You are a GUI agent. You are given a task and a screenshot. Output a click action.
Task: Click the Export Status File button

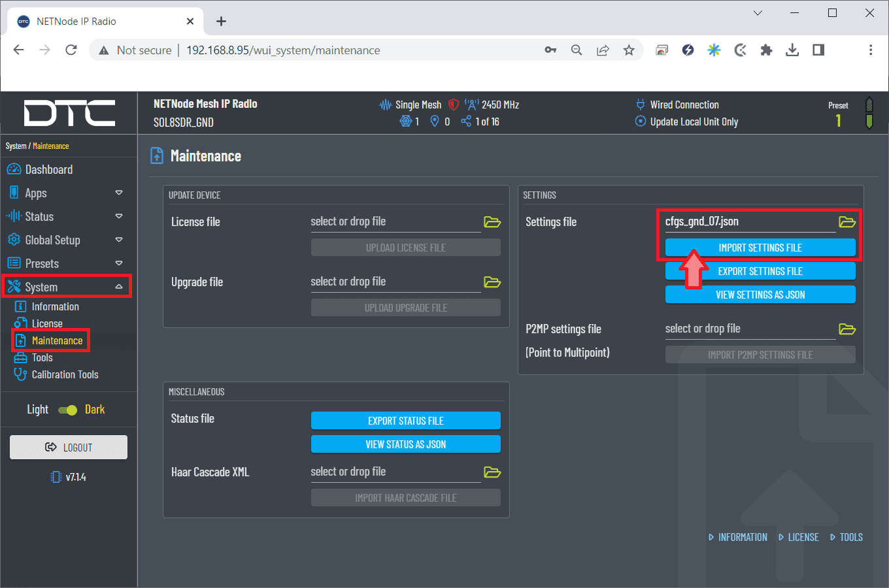[405, 421]
